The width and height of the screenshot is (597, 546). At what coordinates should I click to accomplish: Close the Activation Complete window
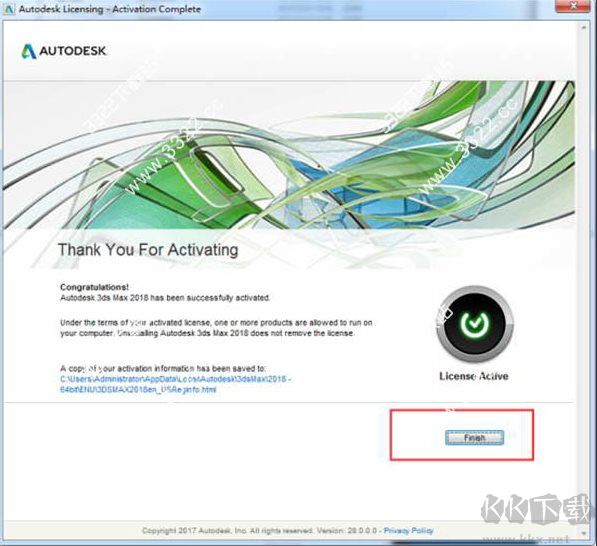(573, 6)
